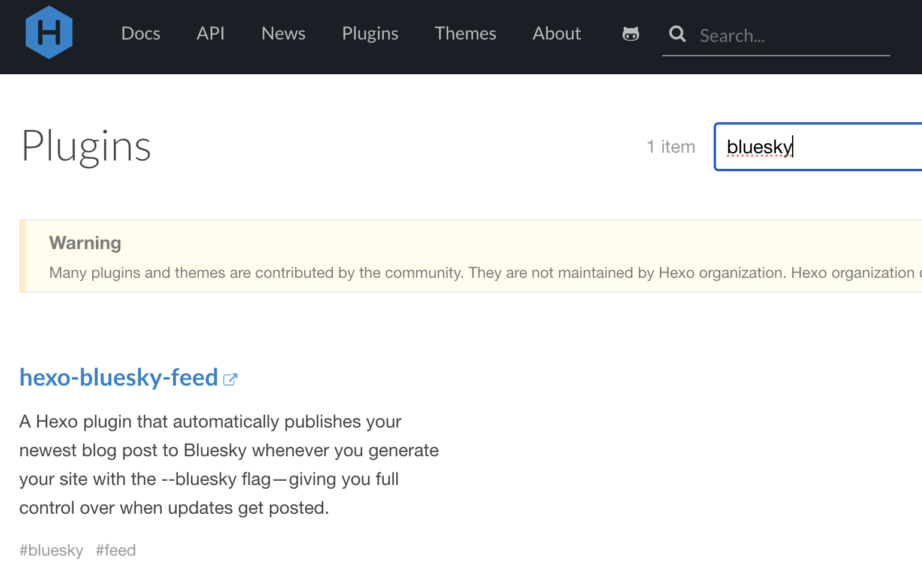The height and width of the screenshot is (588, 922).
Task: Click the magnifier search icon
Action: pos(677,34)
